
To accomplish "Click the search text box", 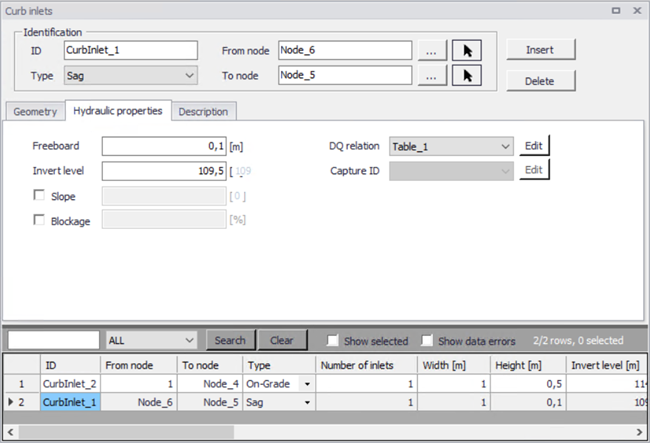I will (x=53, y=340).
